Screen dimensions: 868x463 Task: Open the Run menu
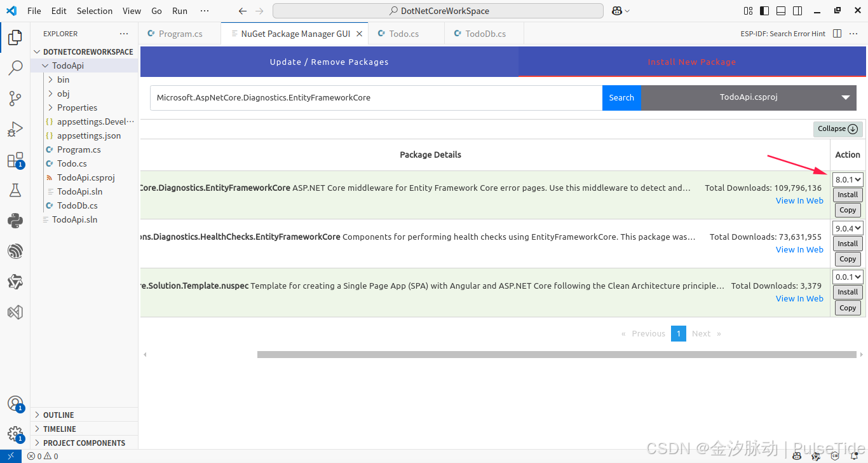[180, 11]
